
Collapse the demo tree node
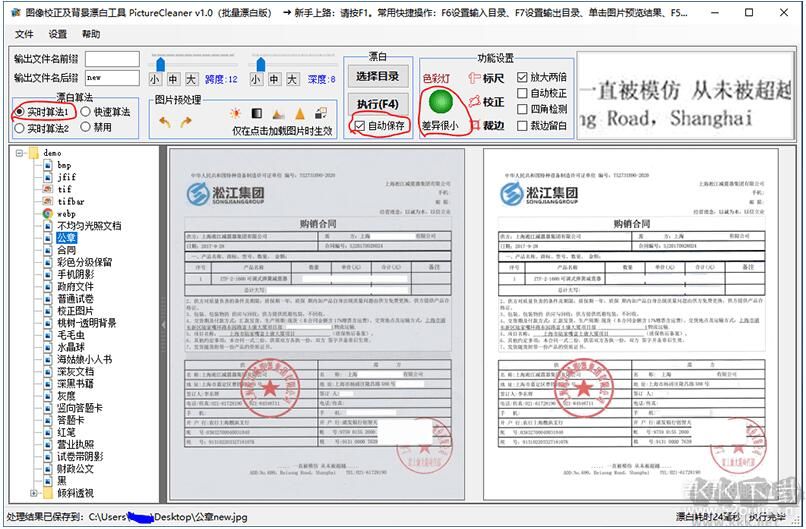tap(19, 153)
